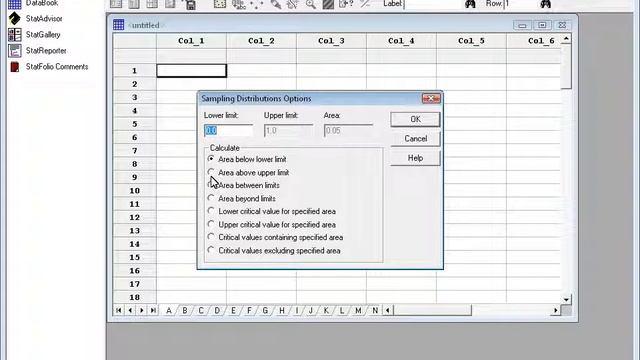Click the Upper limit input field
Viewport: 640px width, 360px height.
pyautogui.click(x=288, y=131)
